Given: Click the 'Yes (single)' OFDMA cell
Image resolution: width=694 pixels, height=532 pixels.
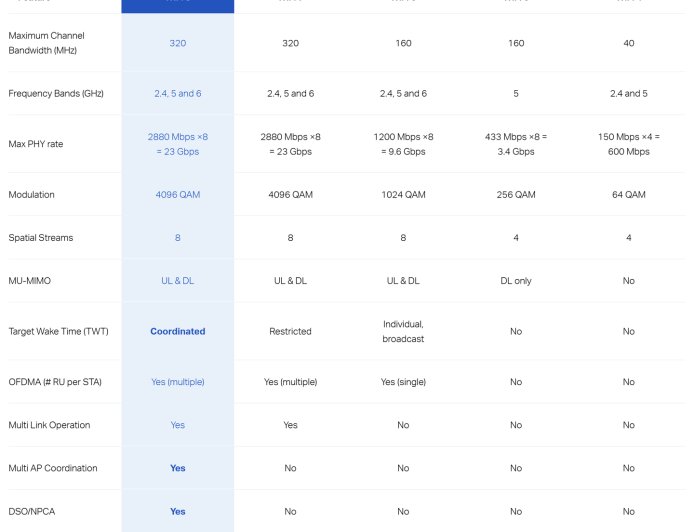Looking at the screenshot, I should [x=403, y=382].
